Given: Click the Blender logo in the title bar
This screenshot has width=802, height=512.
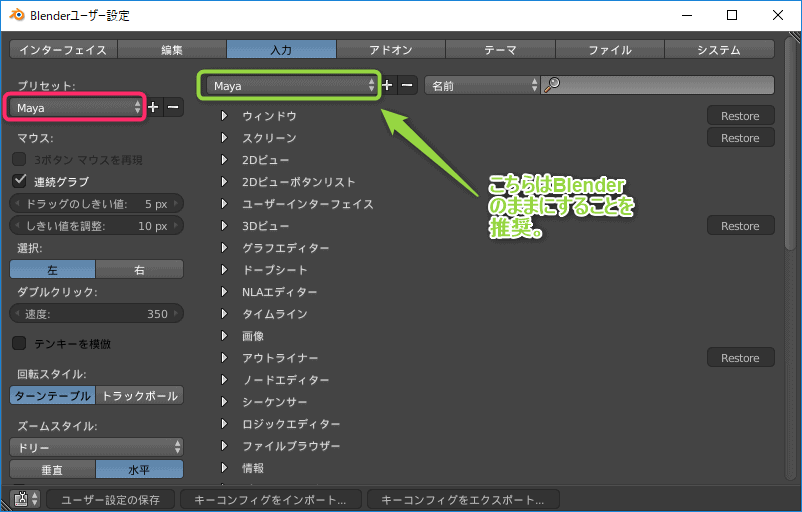Looking at the screenshot, I should coord(17,16).
